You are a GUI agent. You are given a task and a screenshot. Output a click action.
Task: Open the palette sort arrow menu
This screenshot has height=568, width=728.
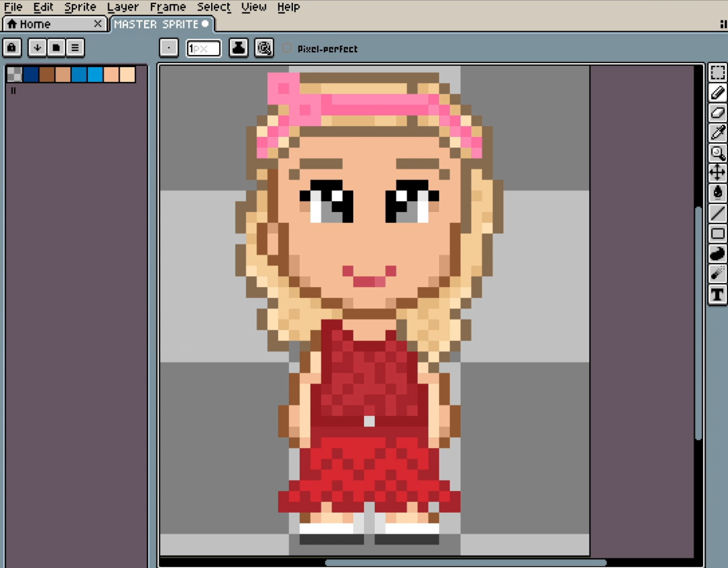coord(37,48)
